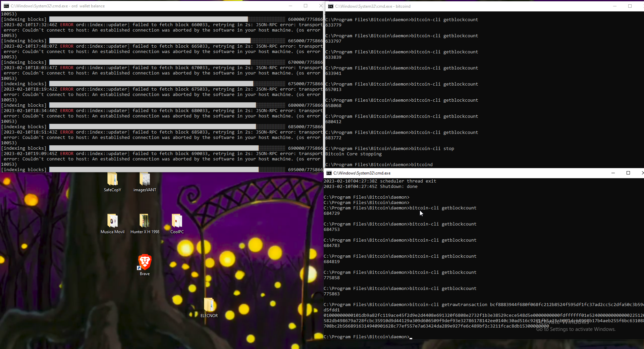The height and width of the screenshot is (349, 644).
Task: Maximize the bitcoind command window
Action: click(x=630, y=6)
